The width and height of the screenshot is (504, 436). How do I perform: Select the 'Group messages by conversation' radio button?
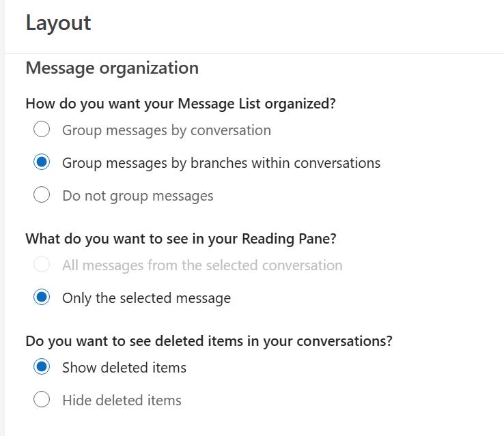tap(42, 129)
